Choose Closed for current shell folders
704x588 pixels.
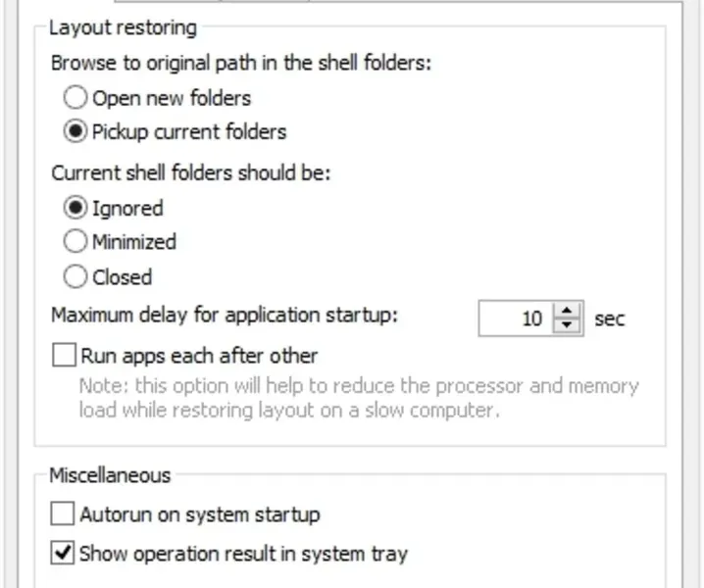pyautogui.click(x=75, y=276)
